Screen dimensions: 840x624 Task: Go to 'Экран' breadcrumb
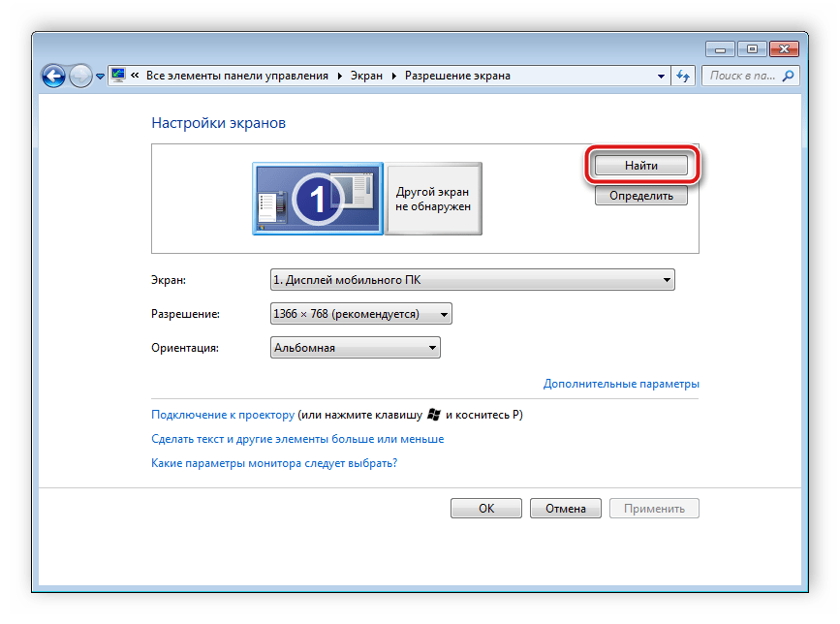(366, 76)
